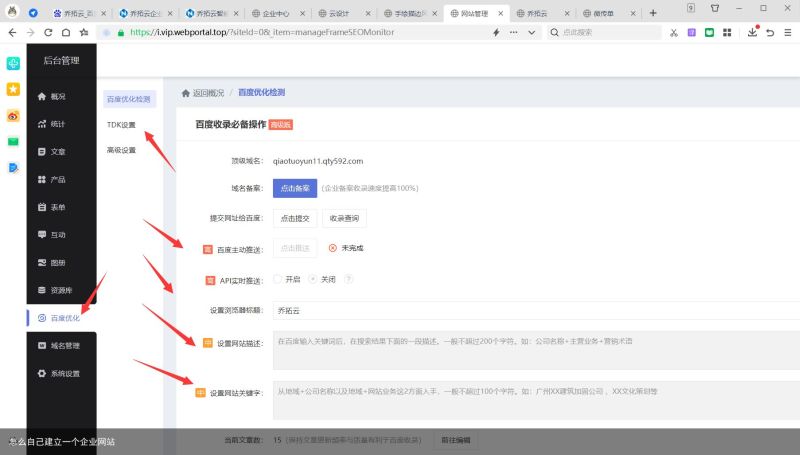Open the four-square apps grid icon

click(727, 32)
